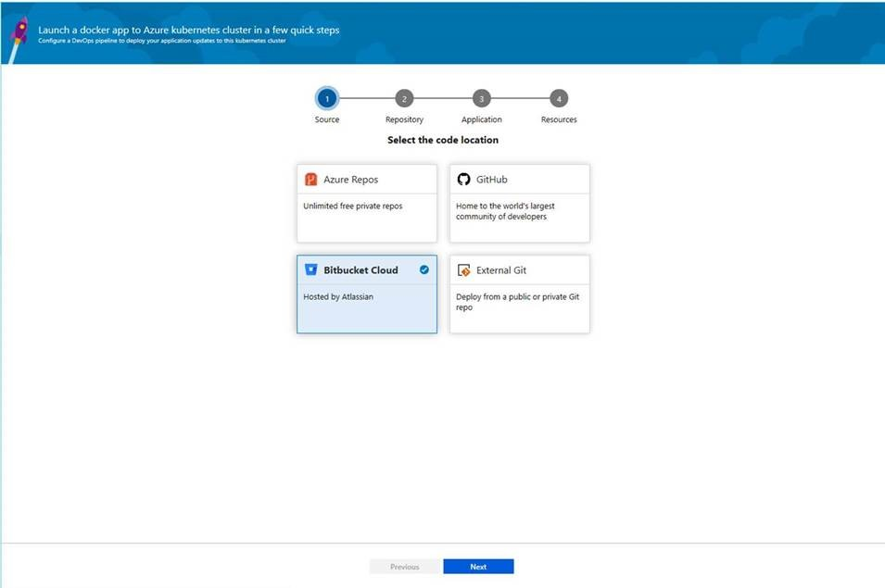Screen dimensions: 885x588
Task: Click the Resources step label
Action: click(x=559, y=119)
